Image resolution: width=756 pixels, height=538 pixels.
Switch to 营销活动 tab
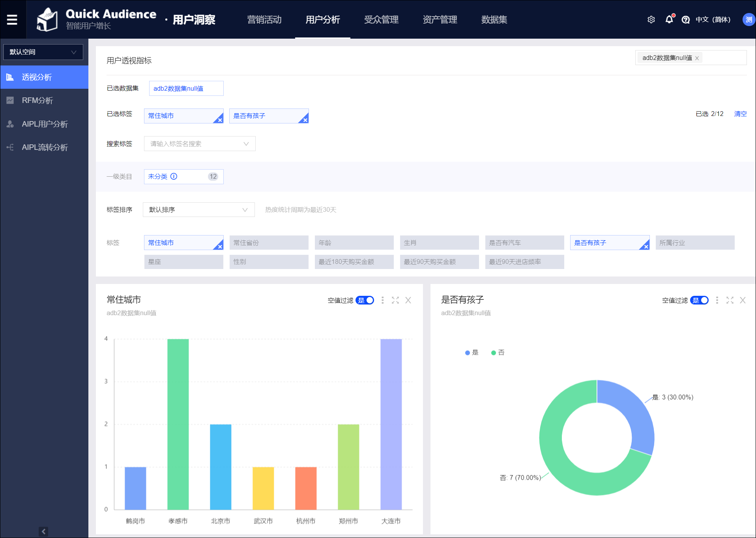click(x=264, y=19)
